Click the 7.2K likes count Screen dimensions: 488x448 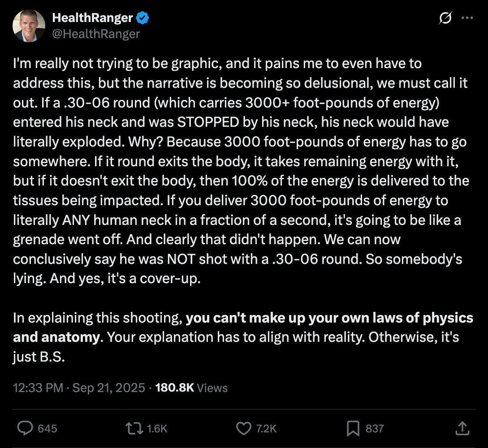266,429
